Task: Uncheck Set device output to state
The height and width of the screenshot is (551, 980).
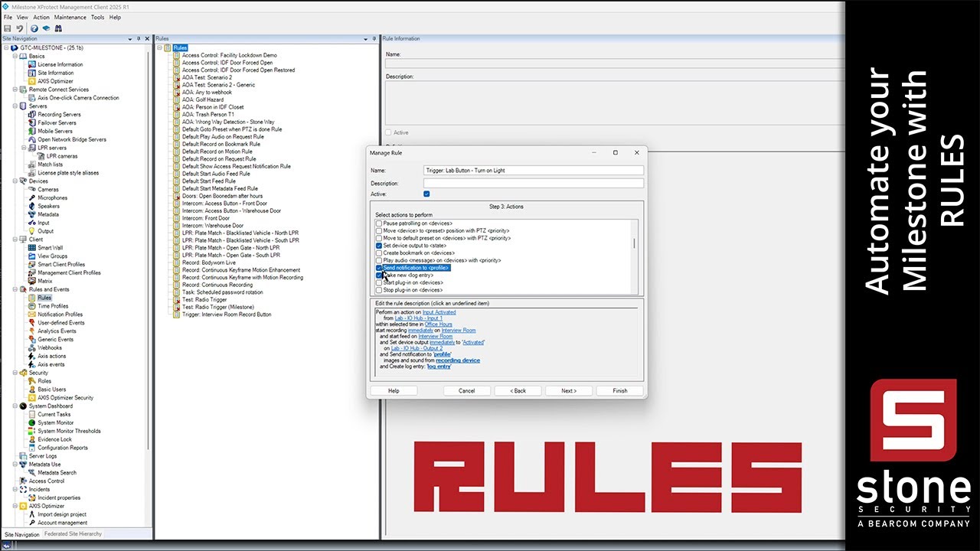Action: (x=379, y=246)
